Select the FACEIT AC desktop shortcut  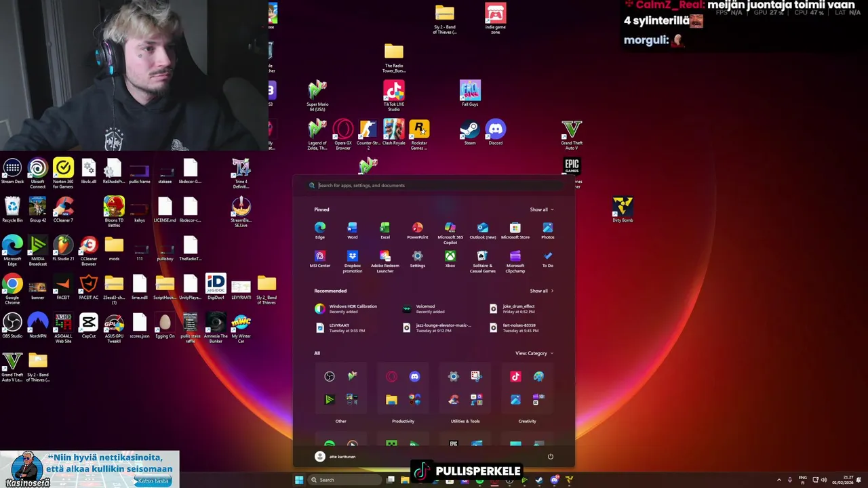89,287
